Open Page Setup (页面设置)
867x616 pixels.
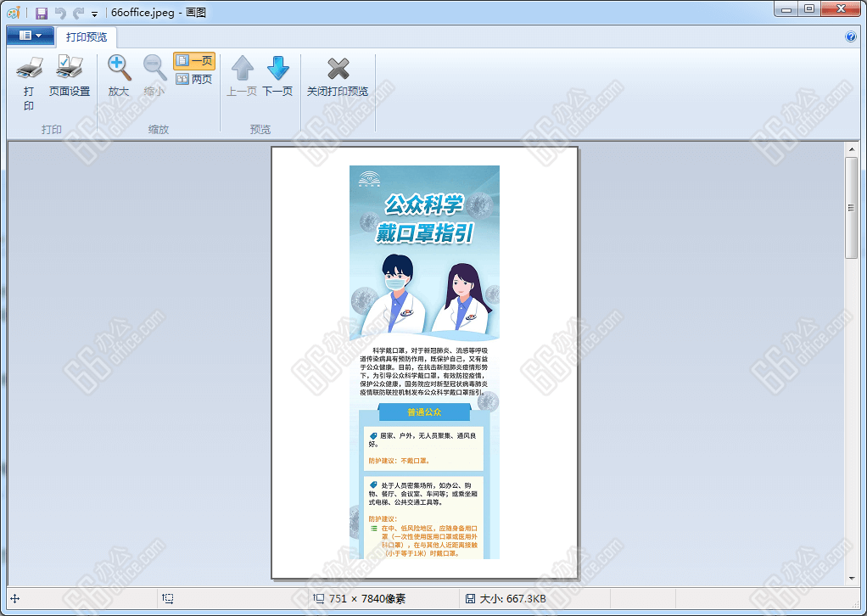point(69,69)
